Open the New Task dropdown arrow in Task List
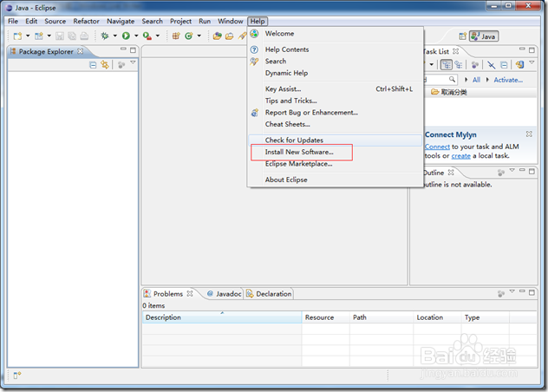548x392 pixels. coord(431,64)
